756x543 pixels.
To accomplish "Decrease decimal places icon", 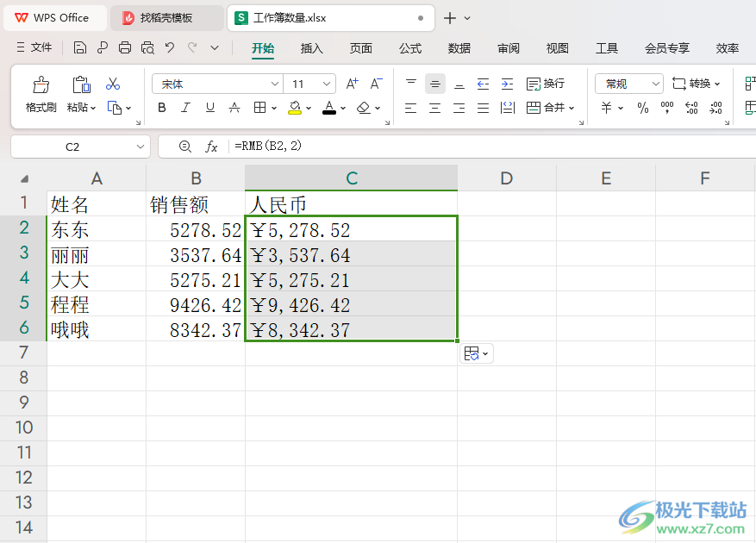I will 716,108.
